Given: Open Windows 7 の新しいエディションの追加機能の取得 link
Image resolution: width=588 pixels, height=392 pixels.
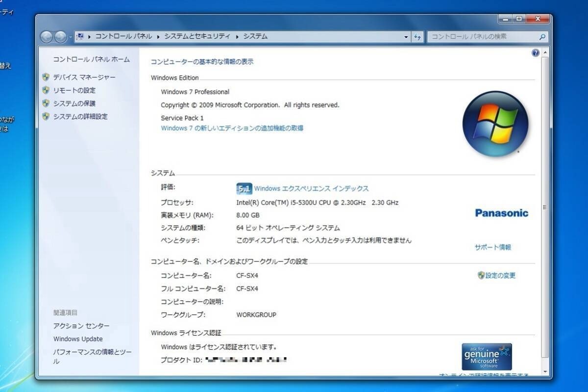Looking at the screenshot, I should [x=232, y=128].
